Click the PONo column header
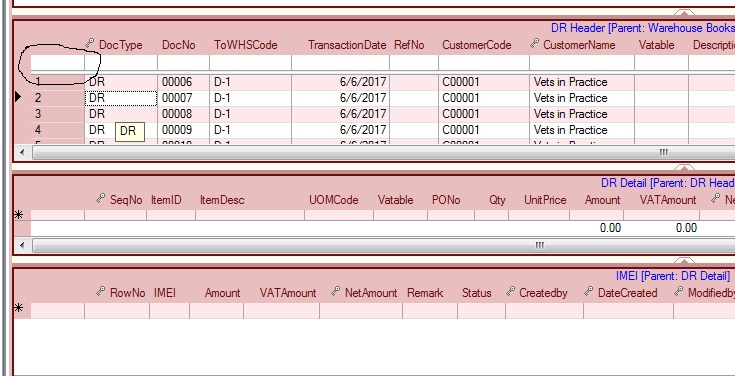 [446, 200]
